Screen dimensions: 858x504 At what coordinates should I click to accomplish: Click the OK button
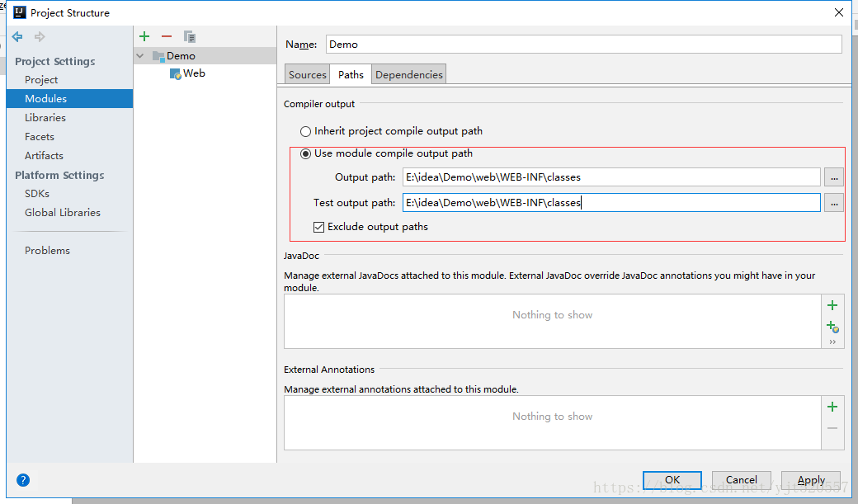pyautogui.click(x=672, y=480)
